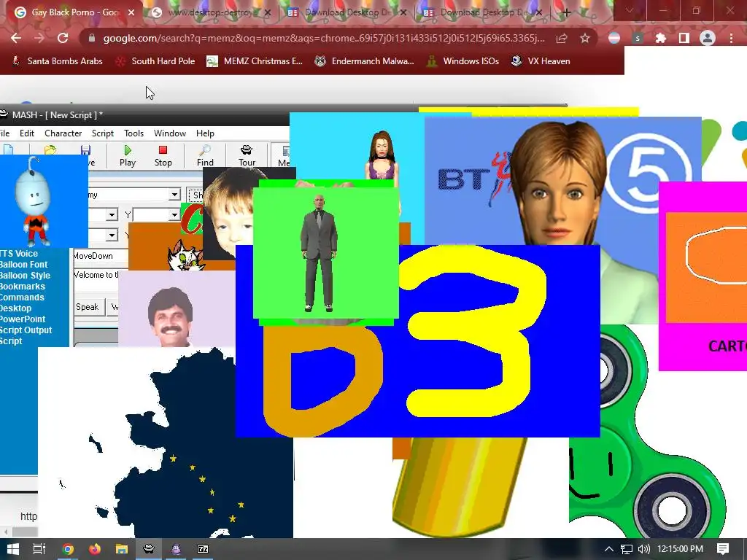Go forward in Chrome
Screen dimensions: 747x560
point(39,38)
